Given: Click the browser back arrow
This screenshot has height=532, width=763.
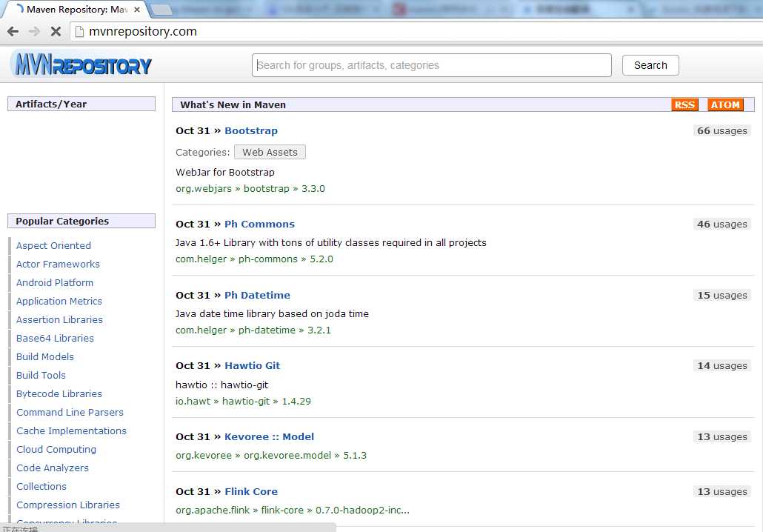Looking at the screenshot, I should pos(13,32).
